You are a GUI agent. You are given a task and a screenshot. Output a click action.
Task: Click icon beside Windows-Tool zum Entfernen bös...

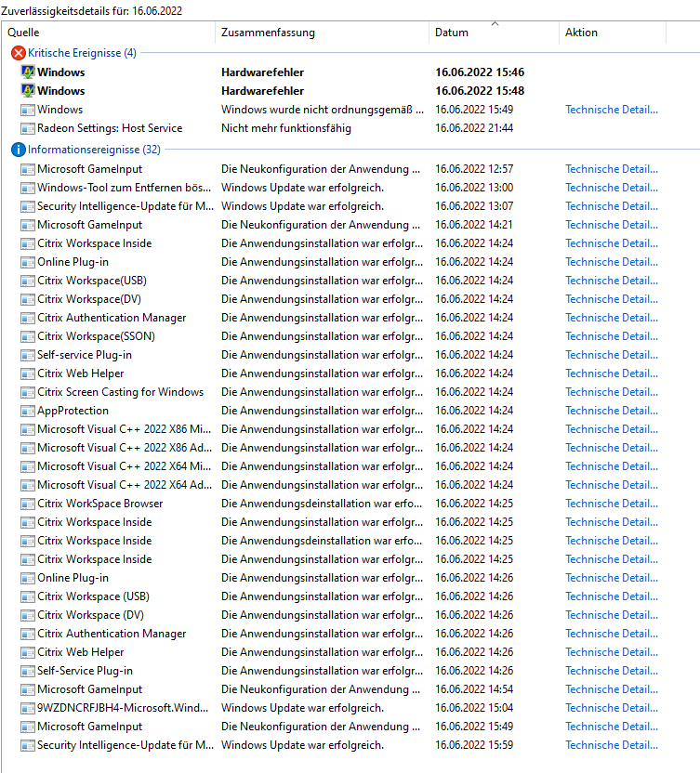coord(28,189)
